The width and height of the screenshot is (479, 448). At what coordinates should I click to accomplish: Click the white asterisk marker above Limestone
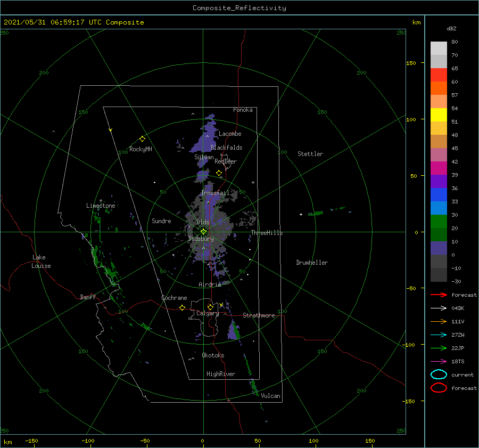[x=101, y=201]
